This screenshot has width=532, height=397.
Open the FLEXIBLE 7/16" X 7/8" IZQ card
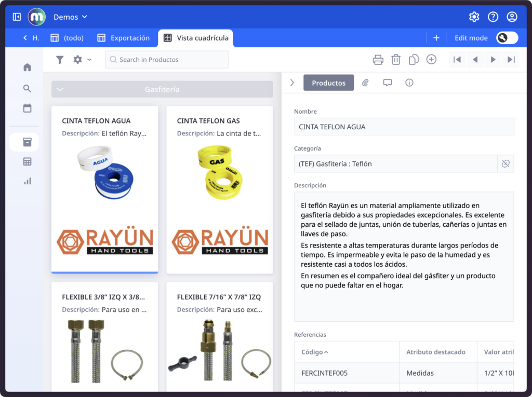pyautogui.click(x=220, y=337)
